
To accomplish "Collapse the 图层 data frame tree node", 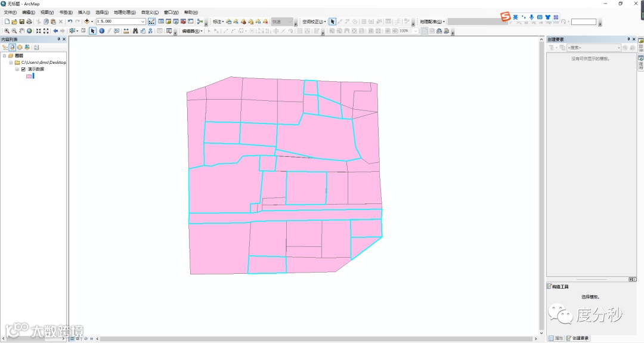I will click(5, 55).
